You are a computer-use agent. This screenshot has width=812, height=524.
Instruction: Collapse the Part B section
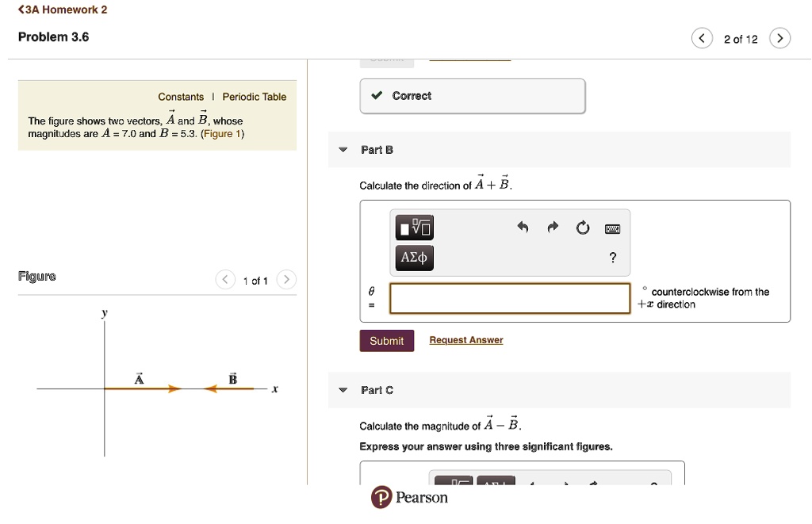click(343, 150)
